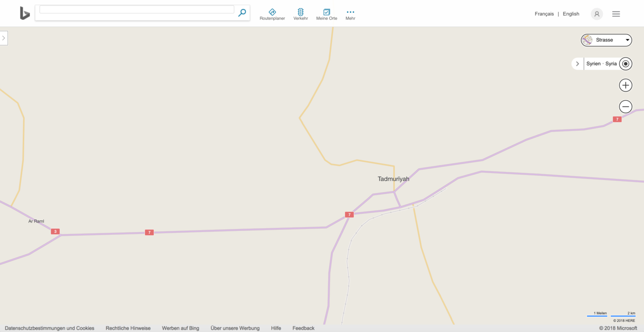Open the user profile icon
The image size is (644, 332).
[597, 14]
